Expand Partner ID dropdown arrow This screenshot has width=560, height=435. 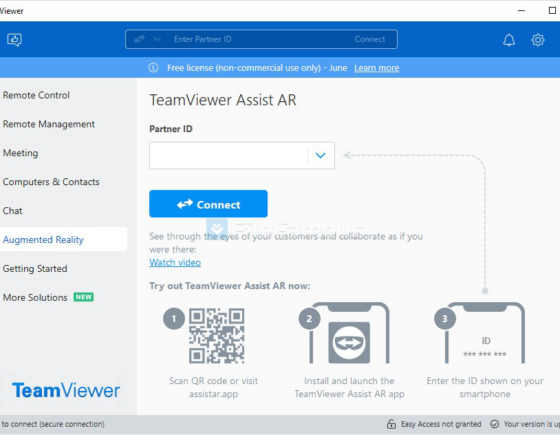(x=320, y=155)
